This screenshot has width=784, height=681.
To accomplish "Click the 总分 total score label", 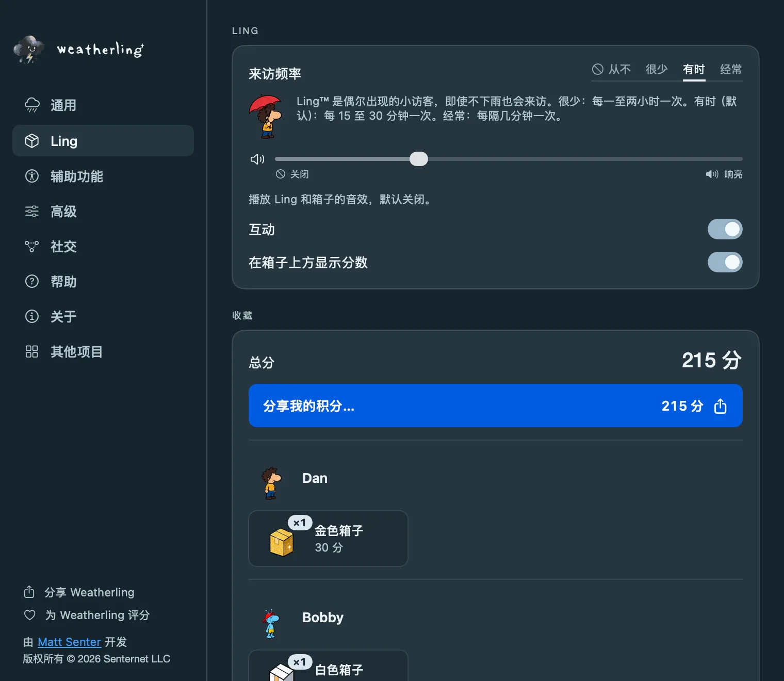I will pos(262,363).
